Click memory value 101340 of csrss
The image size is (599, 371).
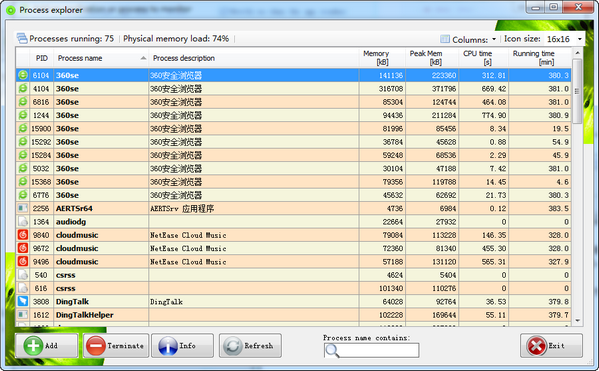click(x=391, y=288)
